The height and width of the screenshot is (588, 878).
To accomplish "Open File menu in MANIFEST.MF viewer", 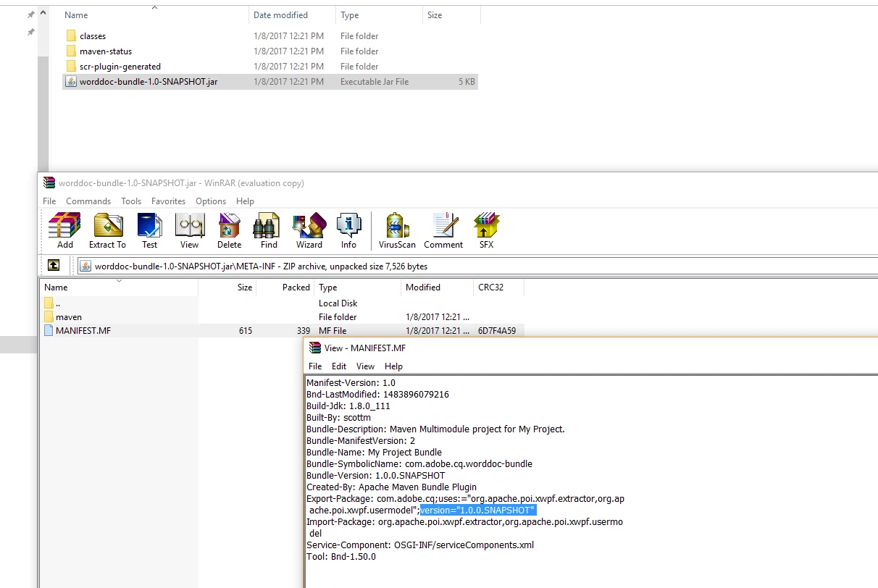I will pyautogui.click(x=315, y=366).
